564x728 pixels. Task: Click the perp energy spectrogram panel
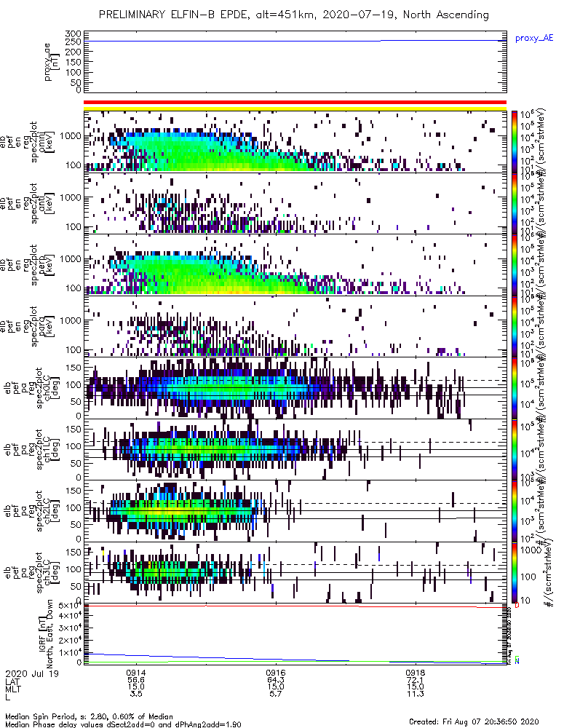tap(295, 265)
